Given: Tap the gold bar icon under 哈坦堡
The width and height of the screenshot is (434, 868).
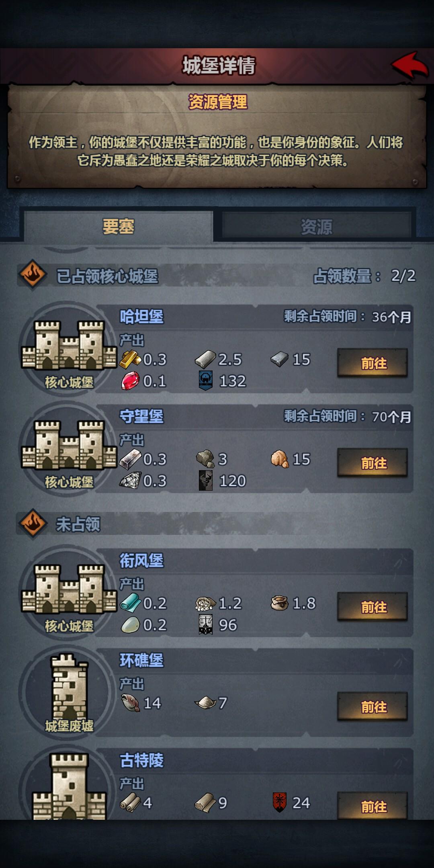Looking at the screenshot, I should pyautogui.click(x=130, y=359).
